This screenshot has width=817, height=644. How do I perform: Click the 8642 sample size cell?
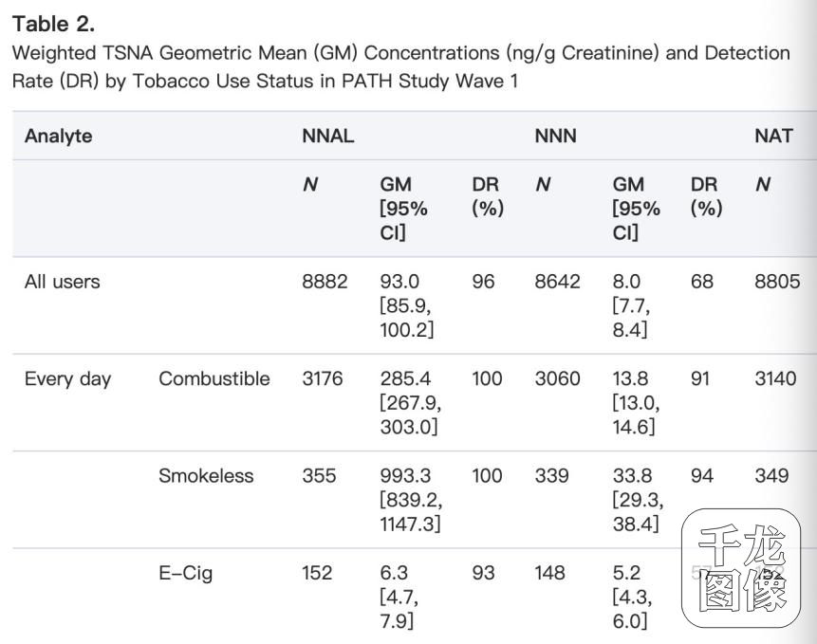click(x=557, y=282)
